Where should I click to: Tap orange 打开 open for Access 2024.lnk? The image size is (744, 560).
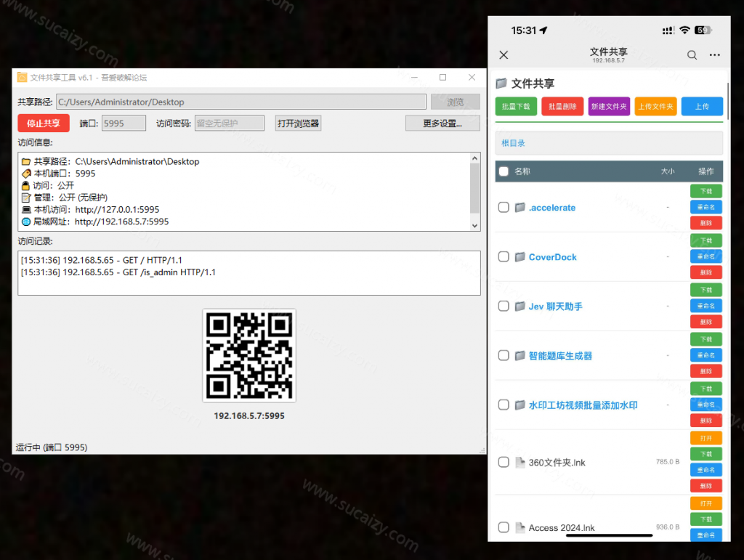tap(706, 503)
